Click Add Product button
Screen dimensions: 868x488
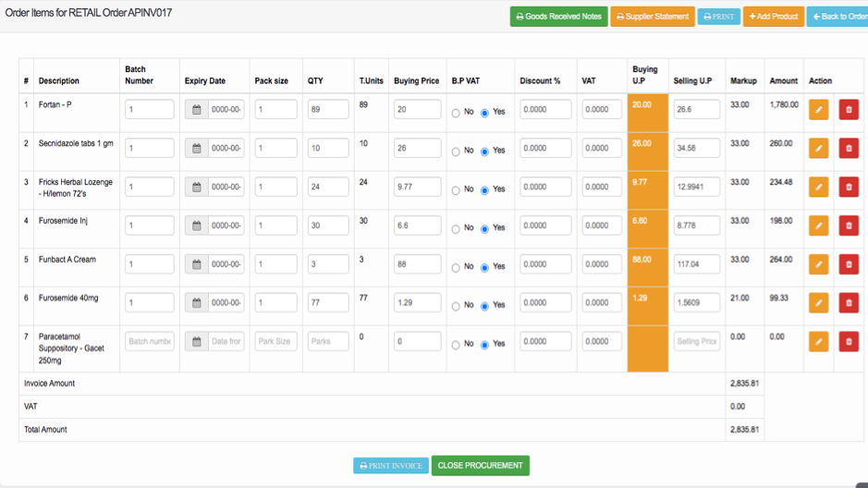[774, 17]
